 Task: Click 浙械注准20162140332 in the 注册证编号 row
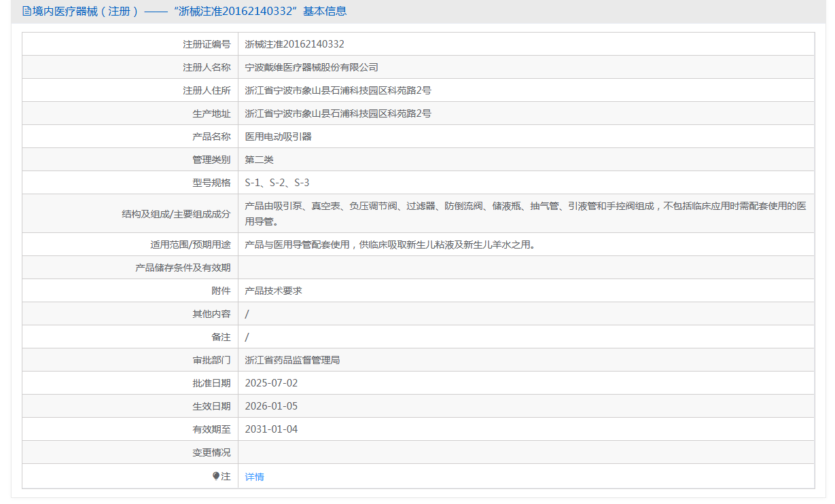tap(295, 44)
